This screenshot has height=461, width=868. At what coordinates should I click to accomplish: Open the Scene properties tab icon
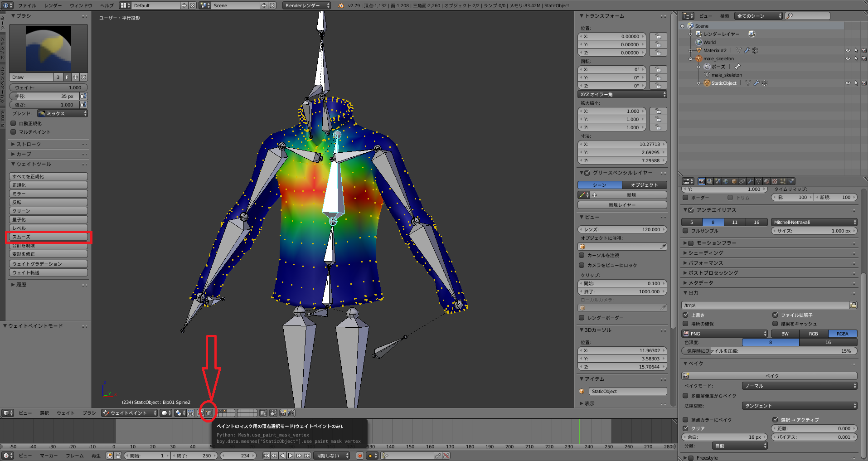pyautogui.click(x=718, y=181)
